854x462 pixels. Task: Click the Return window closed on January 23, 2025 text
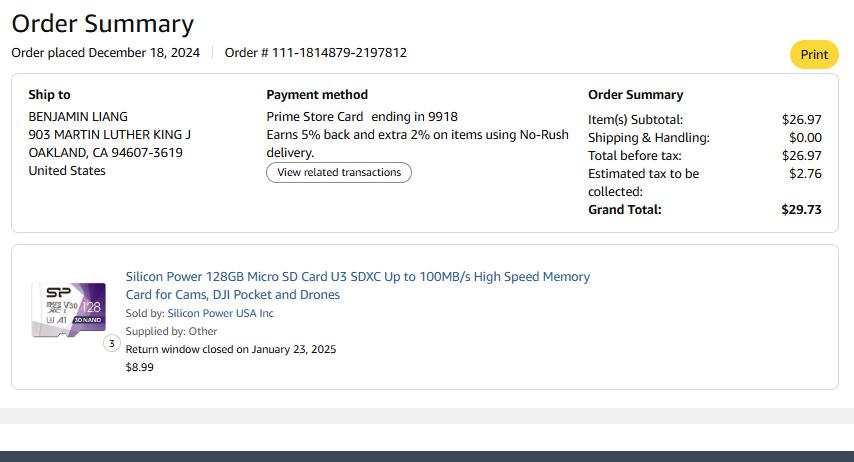point(230,349)
